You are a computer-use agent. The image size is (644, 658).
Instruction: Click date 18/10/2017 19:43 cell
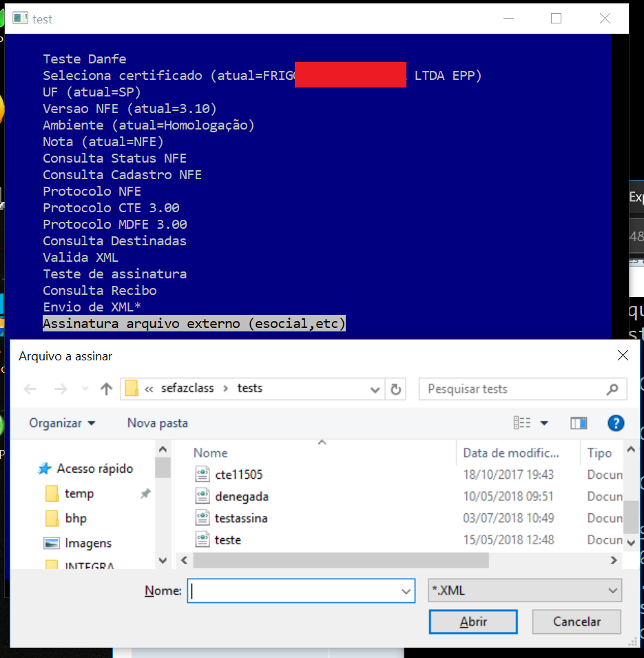508,475
